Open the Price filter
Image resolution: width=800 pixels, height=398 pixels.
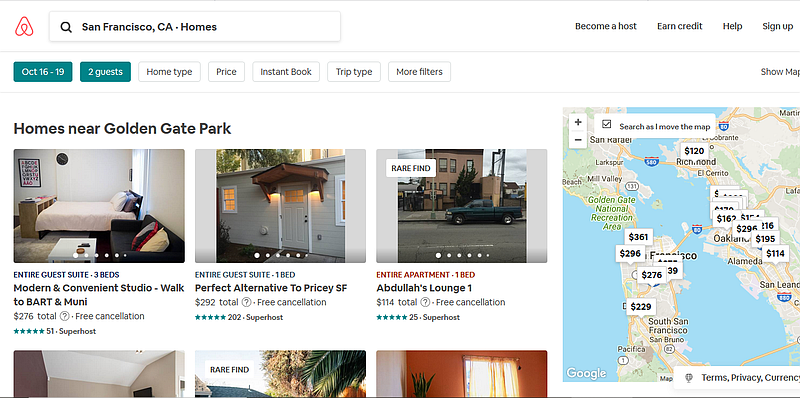[x=226, y=72]
